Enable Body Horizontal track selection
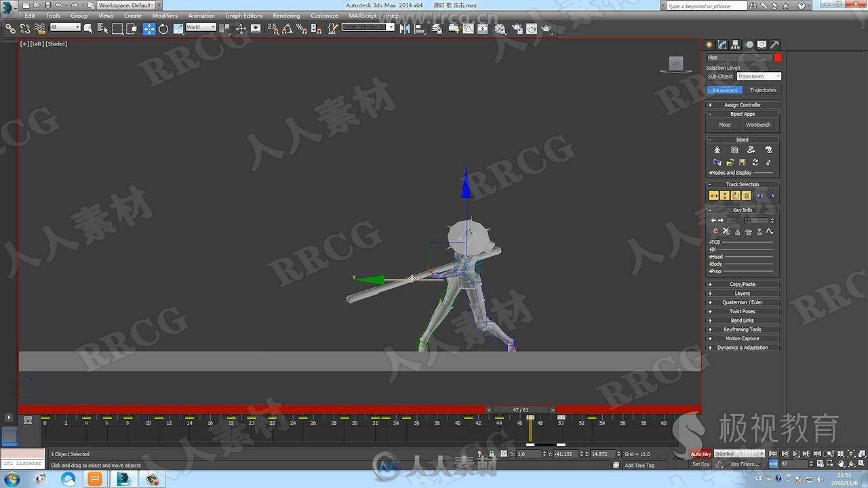Viewport: 868px width, 488px height. pos(714,196)
